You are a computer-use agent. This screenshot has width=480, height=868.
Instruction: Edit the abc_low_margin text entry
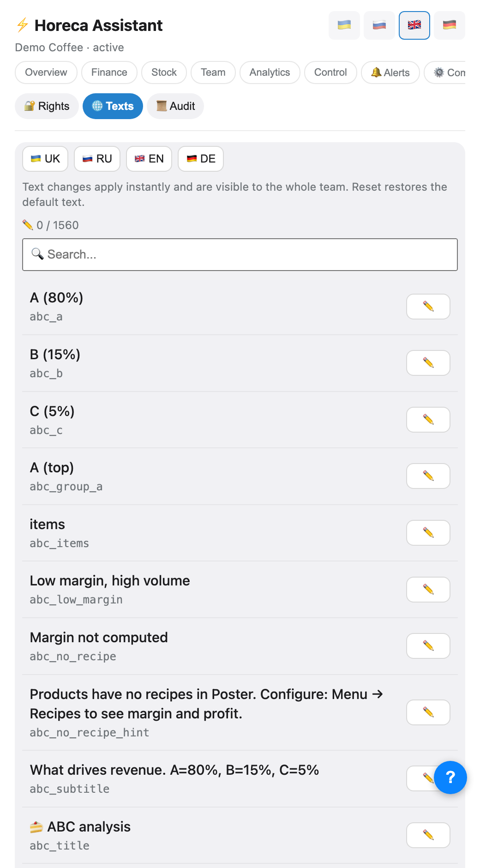click(428, 590)
